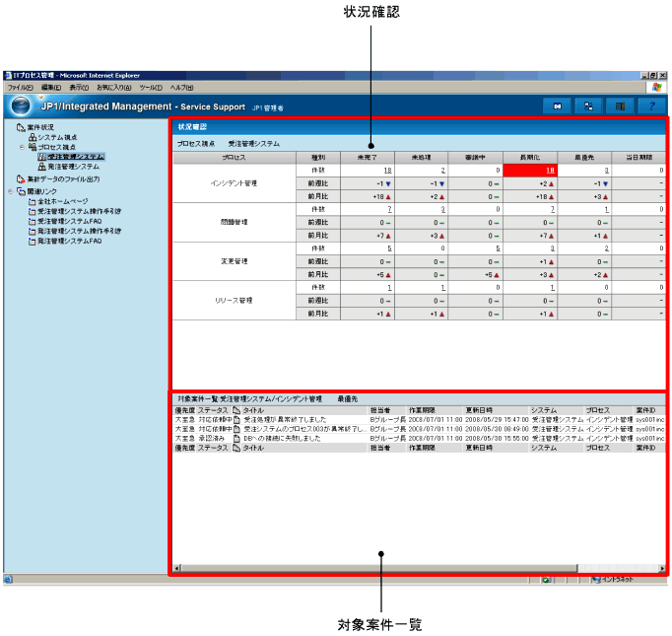Click the help question mark toolbar icon
The height and width of the screenshot is (636, 672).
point(652,106)
